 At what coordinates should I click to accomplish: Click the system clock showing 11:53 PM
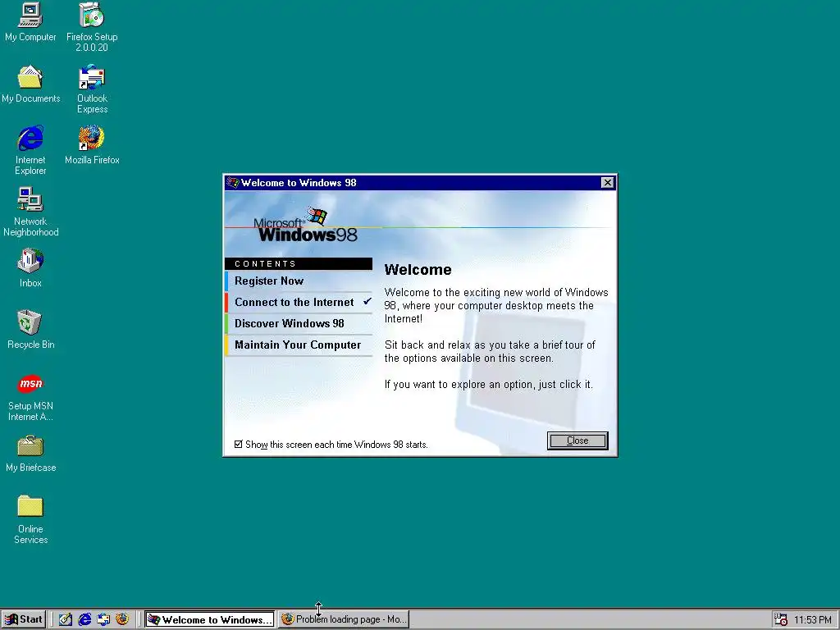tap(813, 620)
